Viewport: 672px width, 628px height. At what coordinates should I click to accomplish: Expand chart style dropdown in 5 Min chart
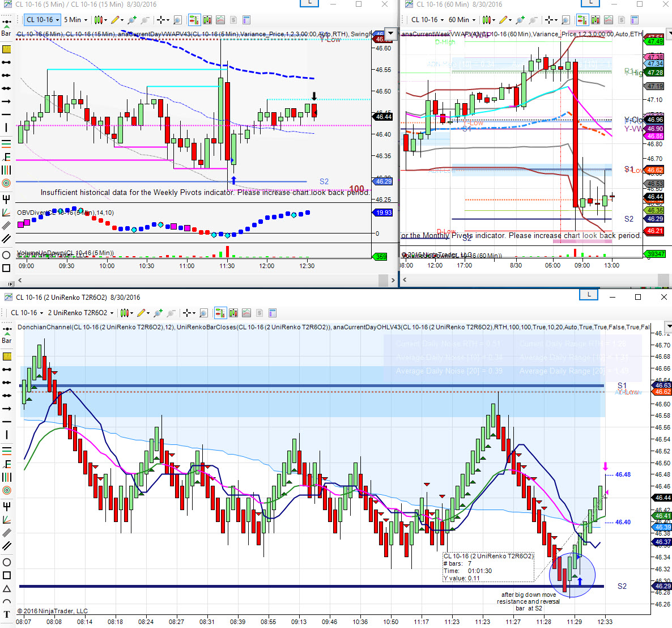point(105,20)
